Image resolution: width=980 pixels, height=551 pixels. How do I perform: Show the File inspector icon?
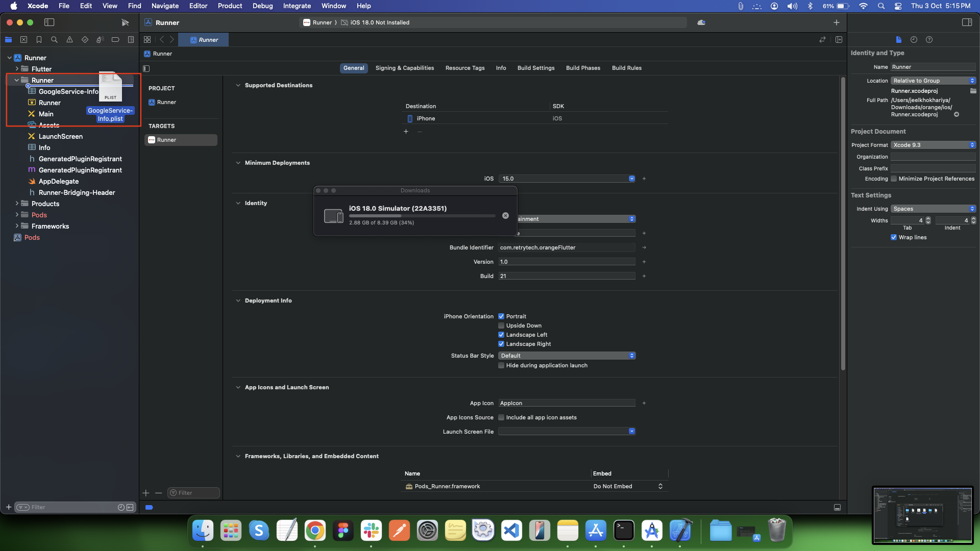click(899, 40)
